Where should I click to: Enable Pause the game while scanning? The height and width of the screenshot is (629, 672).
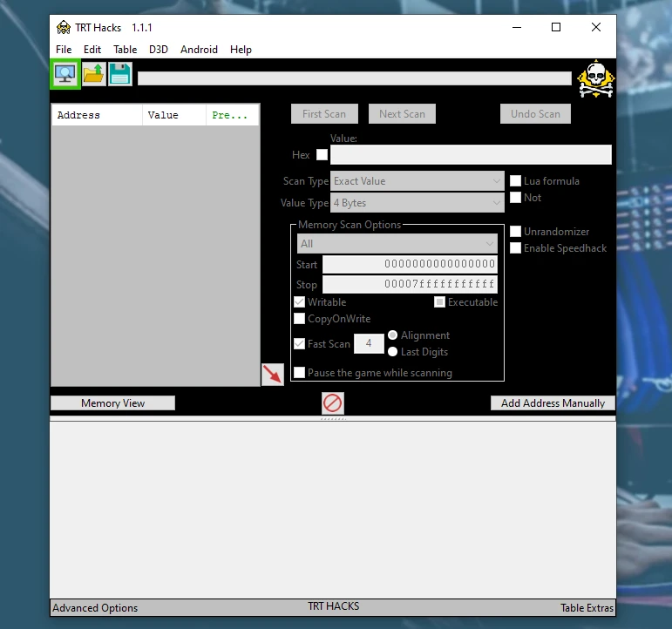coord(300,373)
